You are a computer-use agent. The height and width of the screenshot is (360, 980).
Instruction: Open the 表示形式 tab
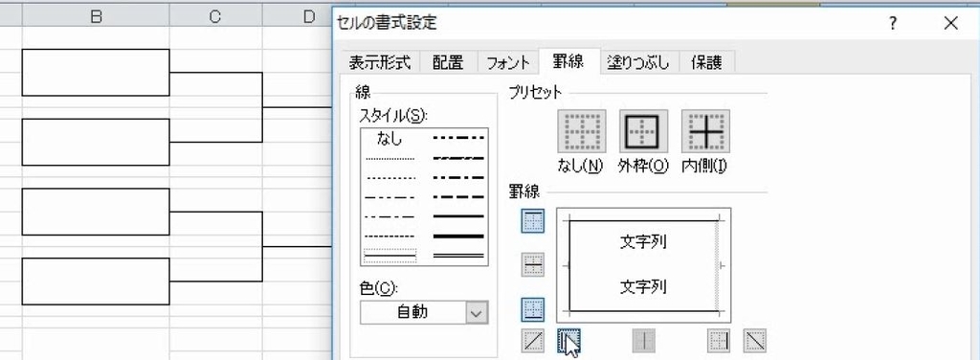pyautogui.click(x=380, y=62)
